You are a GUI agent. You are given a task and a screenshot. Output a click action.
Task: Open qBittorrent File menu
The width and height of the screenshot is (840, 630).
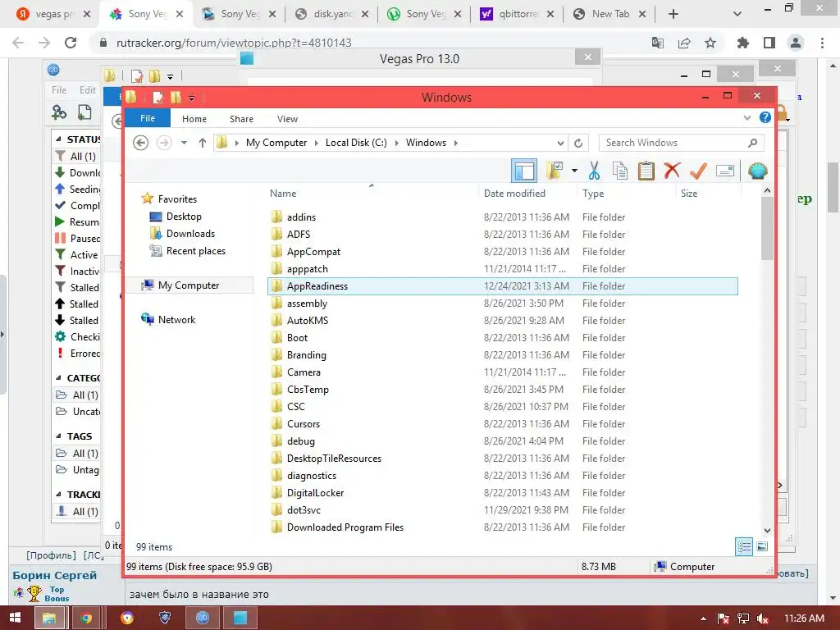point(59,90)
